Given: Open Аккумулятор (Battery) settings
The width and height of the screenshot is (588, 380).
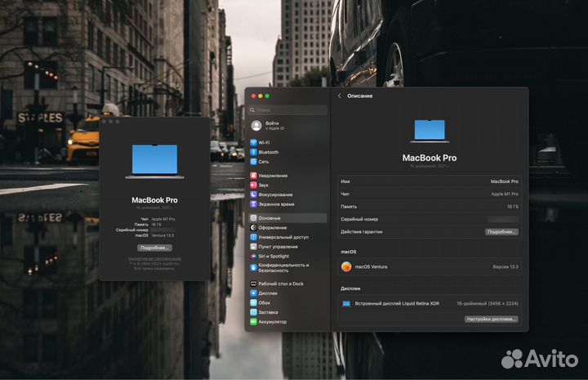Looking at the screenshot, I should [x=272, y=322].
